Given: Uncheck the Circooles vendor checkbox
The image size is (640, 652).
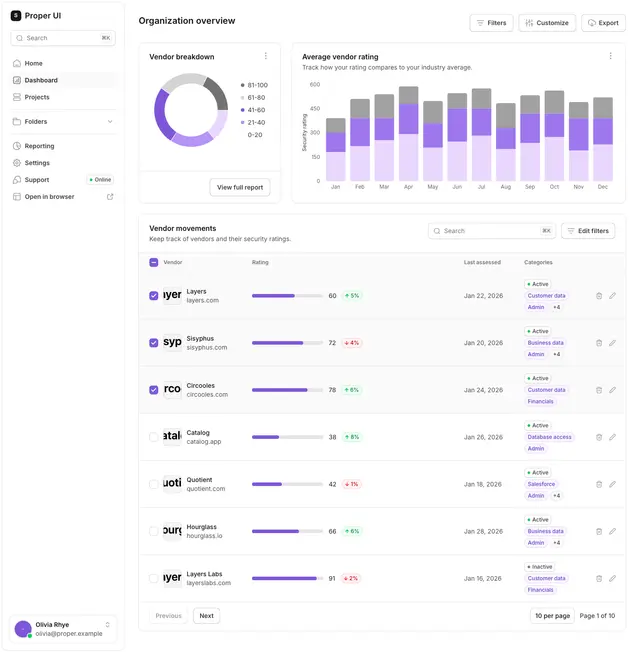Looking at the screenshot, I should pos(153,390).
